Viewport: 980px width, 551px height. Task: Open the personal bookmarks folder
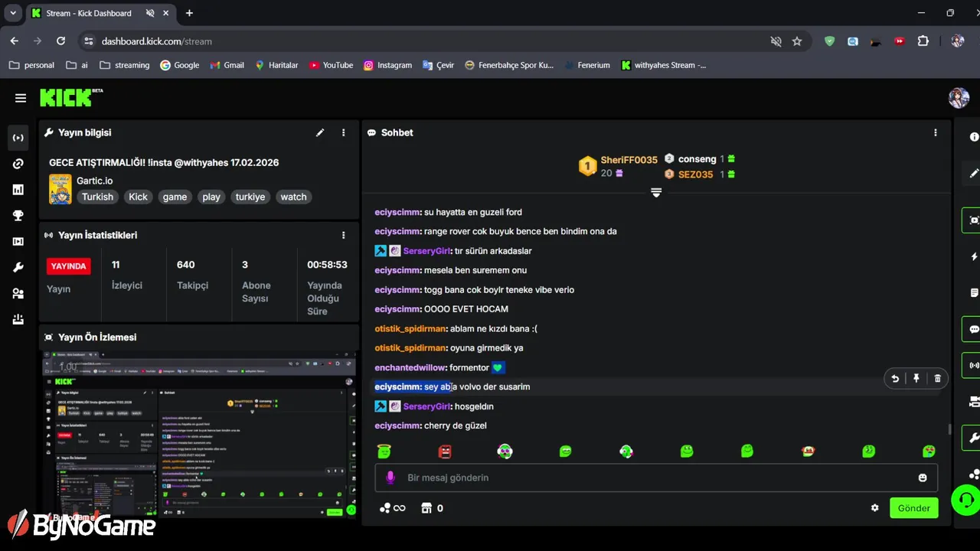coord(31,65)
